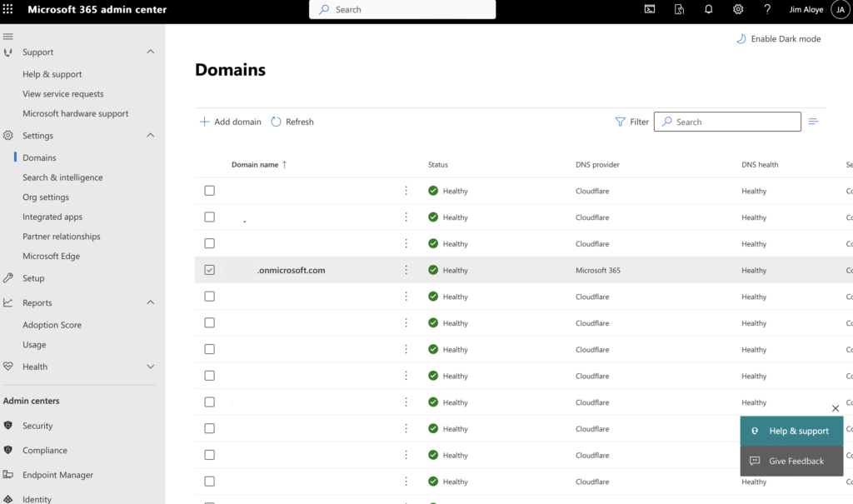Open Partner relationships
The image size is (853, 504).
click(62, 237)
